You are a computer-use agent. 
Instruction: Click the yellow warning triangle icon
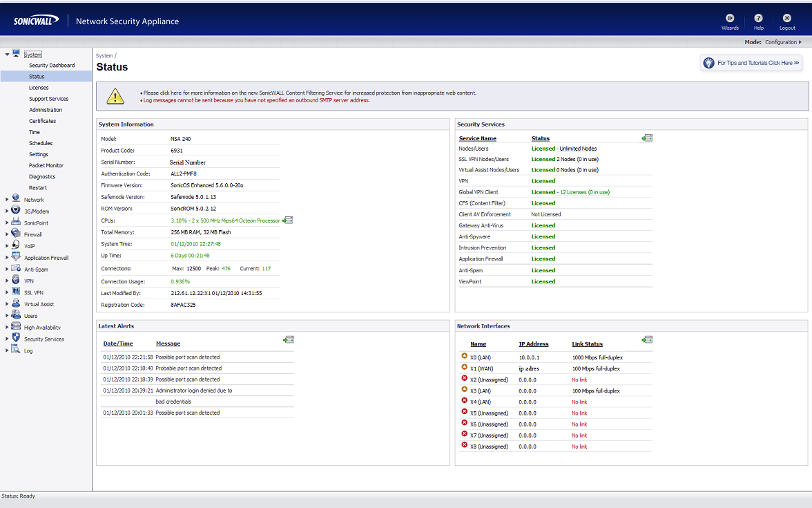point(115,96)
